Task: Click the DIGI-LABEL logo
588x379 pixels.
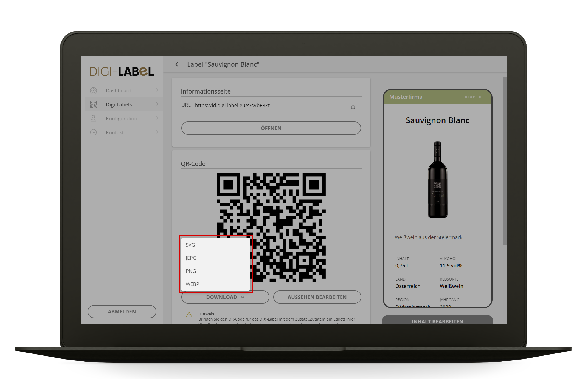Action: click(x=122, y=72)
